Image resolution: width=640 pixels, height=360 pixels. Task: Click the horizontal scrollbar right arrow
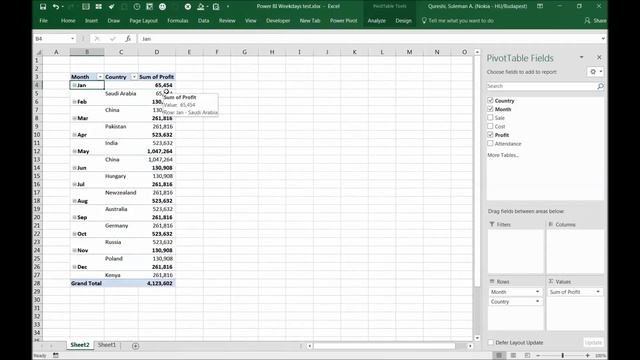470,346
